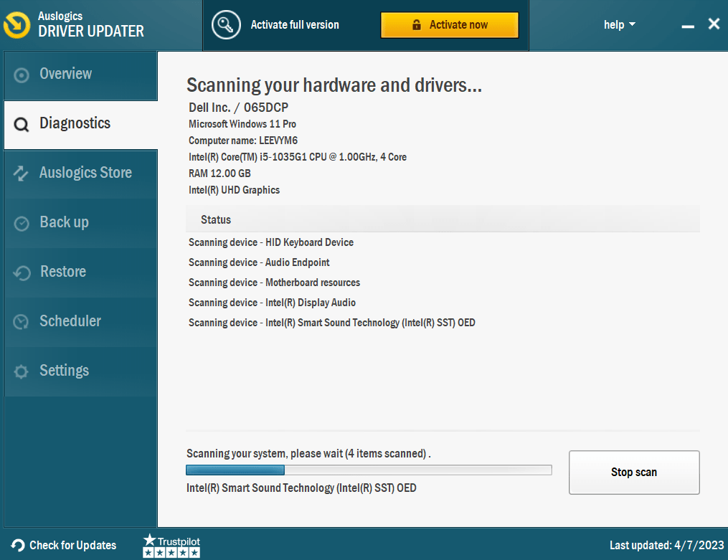Click the Auslogics Store arrows icon
Image resolution: width=728 pixels, height=560 pixels.
click(22, 174)
